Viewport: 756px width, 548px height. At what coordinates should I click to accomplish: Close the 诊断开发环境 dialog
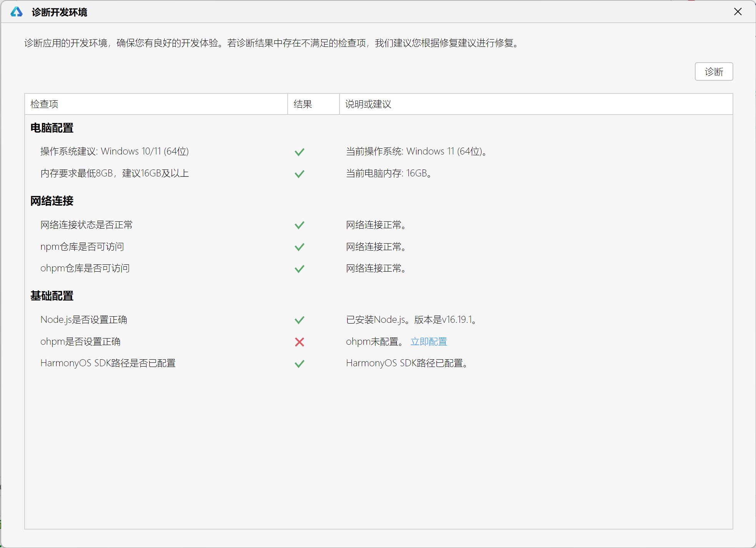pos(738,12)
